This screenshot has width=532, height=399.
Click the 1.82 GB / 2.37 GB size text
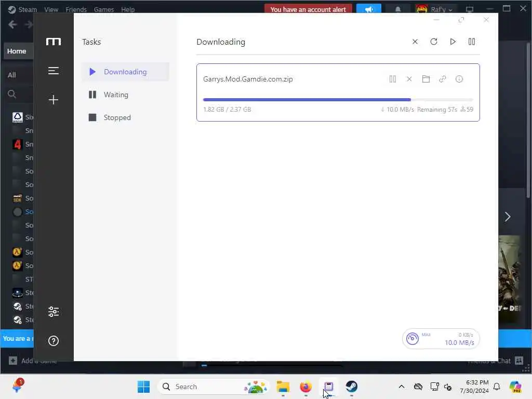(x=228, y=110)
